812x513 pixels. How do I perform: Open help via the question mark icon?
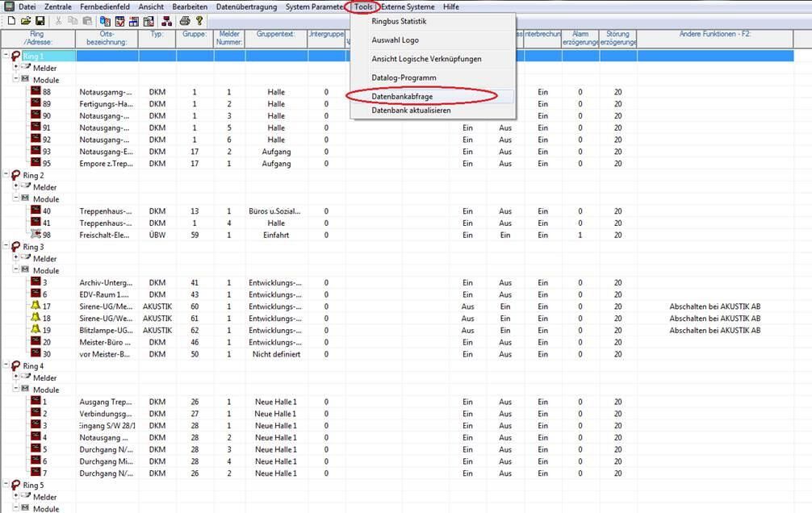pos(199,21)
